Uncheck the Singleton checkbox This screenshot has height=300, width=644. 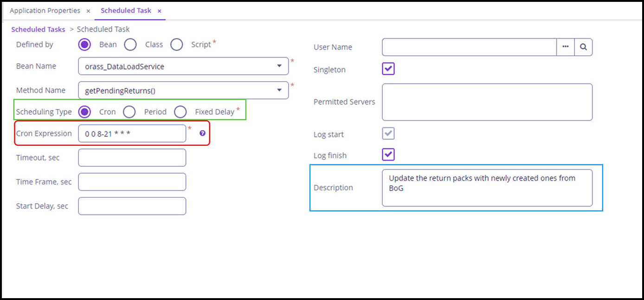(x=388, y=69)
